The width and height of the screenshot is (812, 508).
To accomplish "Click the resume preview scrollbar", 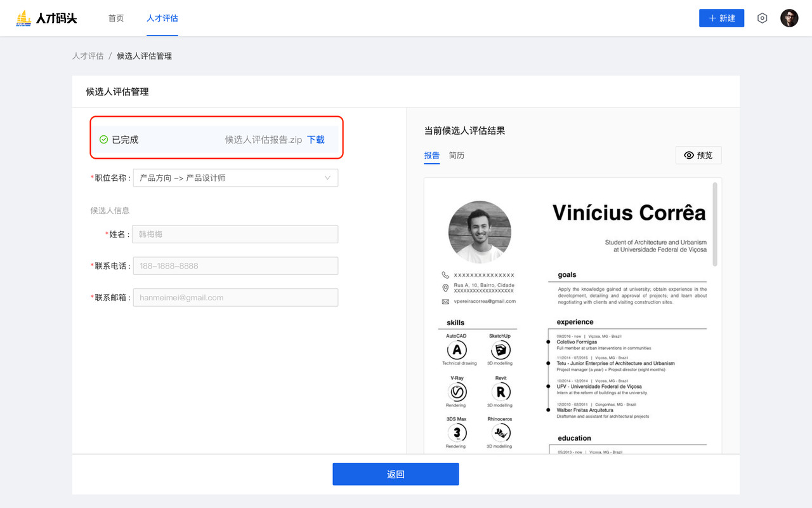I will tap(715, 225).
